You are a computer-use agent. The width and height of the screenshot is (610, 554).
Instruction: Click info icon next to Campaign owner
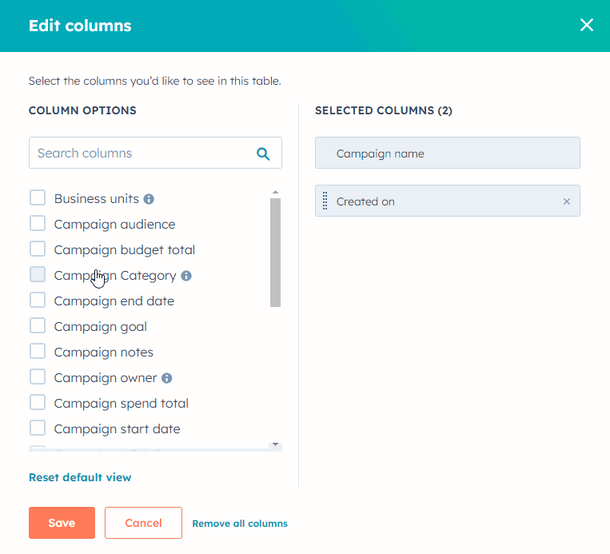click(167, 378)
